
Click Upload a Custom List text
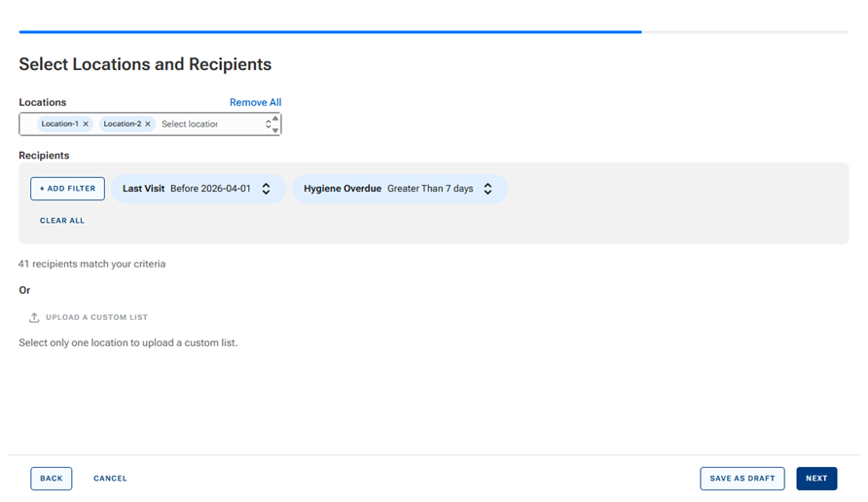(x=96, y=318)
